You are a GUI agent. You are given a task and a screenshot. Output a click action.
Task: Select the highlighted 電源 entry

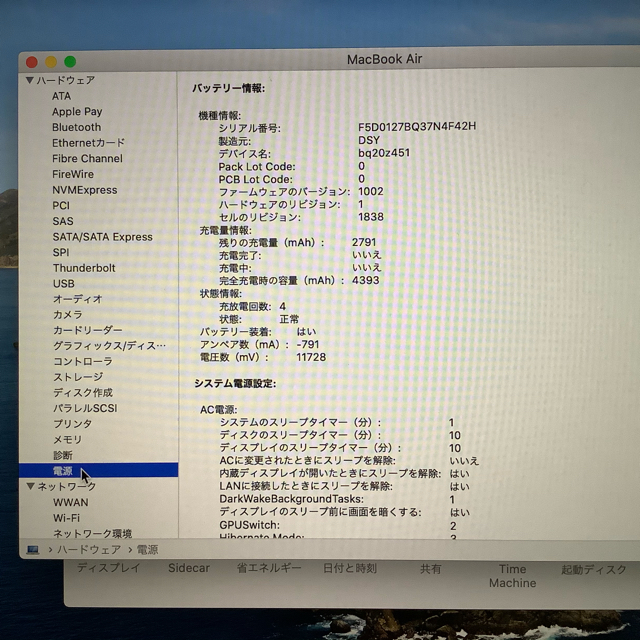(x=98, y=470)
